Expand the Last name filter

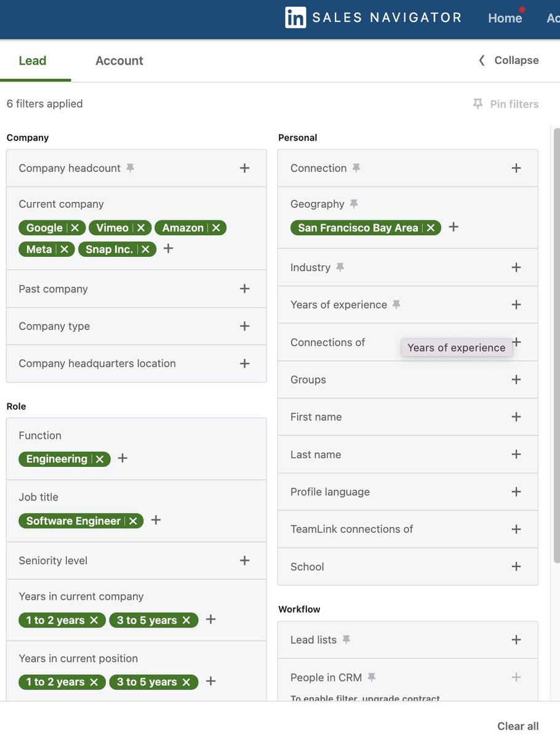pyautogui.click(x=516, y=454)
